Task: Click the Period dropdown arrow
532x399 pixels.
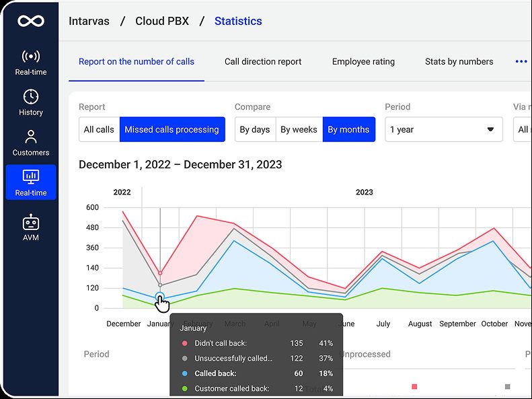Action: pos(490,129)
